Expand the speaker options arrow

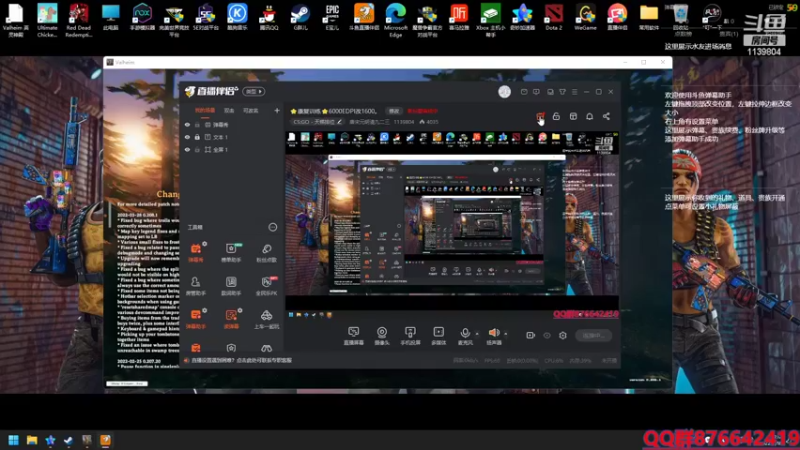[x=506, y=334]
